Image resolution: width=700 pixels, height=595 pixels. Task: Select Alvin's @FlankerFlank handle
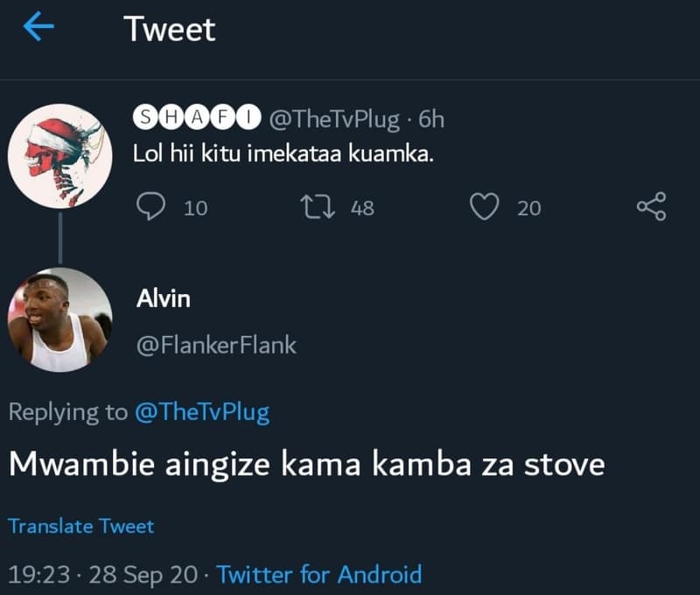[x=216, y=346]
